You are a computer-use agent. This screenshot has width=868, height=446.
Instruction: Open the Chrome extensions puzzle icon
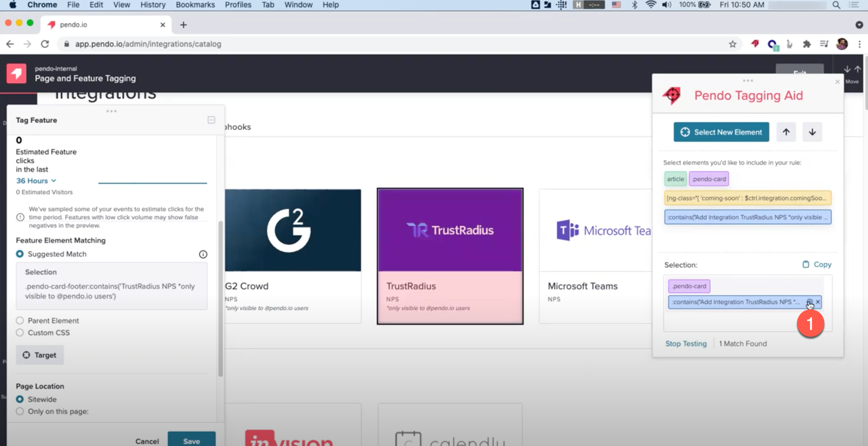pyautogui.click(x=807, y=44)
